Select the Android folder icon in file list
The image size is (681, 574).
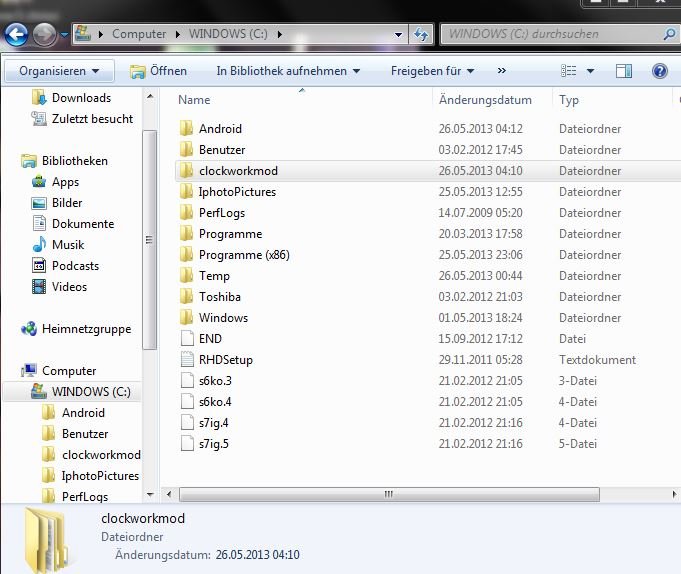coord(186,129)
